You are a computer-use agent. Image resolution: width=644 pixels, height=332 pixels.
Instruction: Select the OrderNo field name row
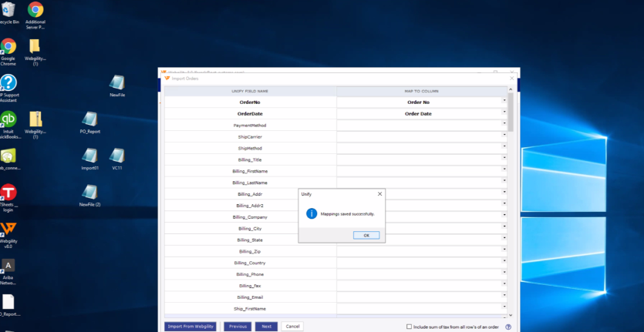[x=250, y=102]
